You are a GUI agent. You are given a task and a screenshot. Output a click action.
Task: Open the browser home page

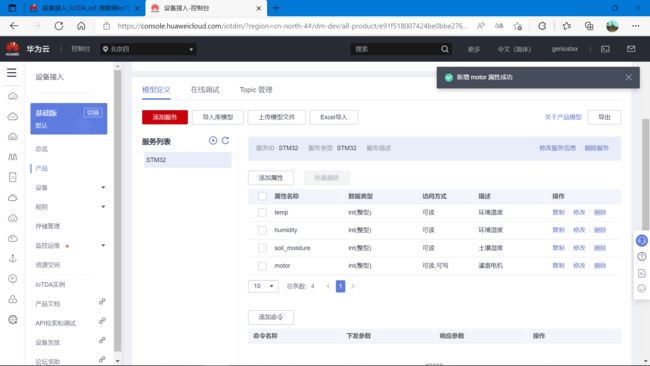tap(81, 26)
